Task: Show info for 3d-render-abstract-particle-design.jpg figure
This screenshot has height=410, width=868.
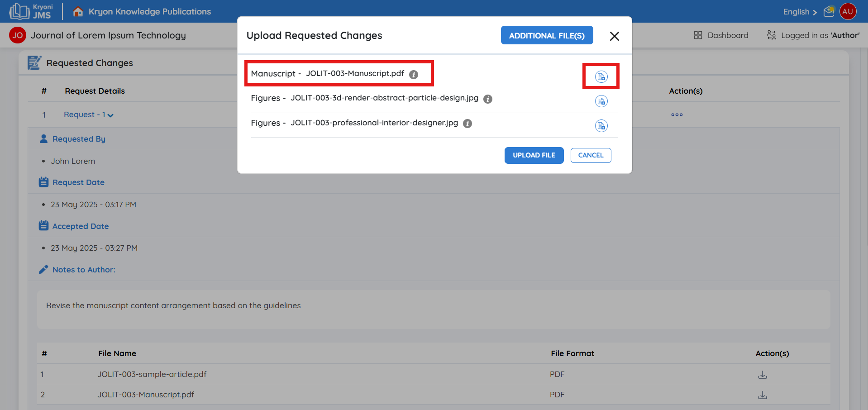Action: 488,99
